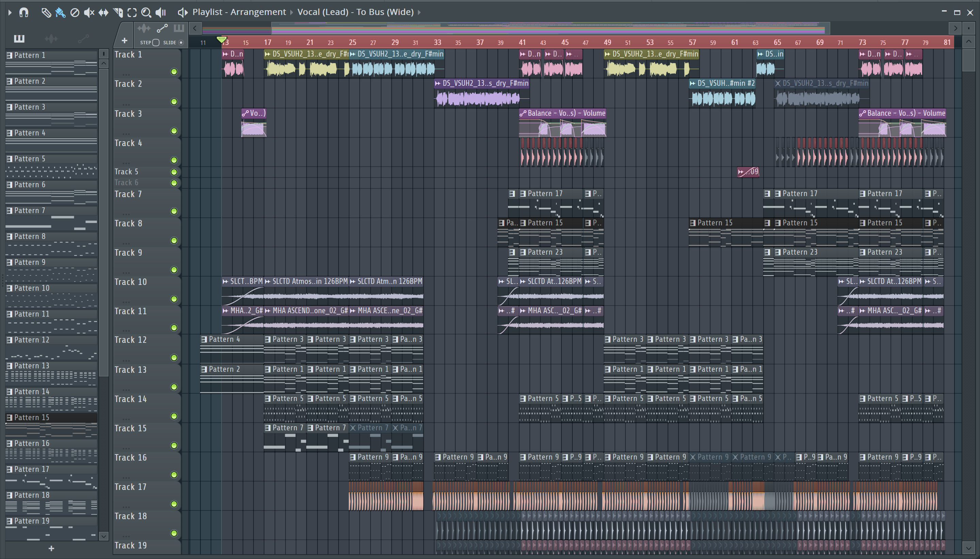Focus audio clips in playlist header
The width and height of the screenshot is (980, 559).
tap(144, 28)
